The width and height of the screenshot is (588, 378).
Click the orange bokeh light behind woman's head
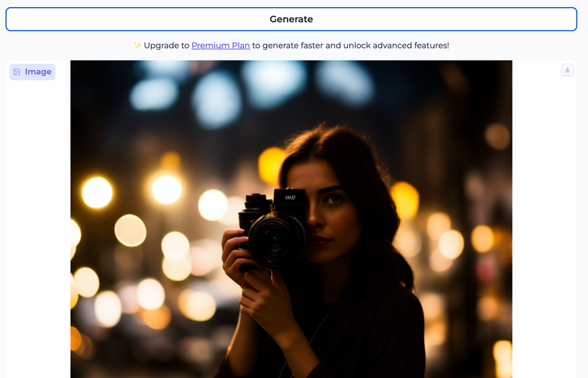click(272, 164)
